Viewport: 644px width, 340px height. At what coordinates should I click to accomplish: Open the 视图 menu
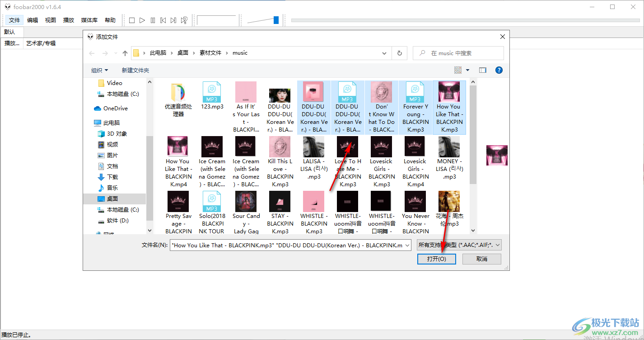point(51,20)
